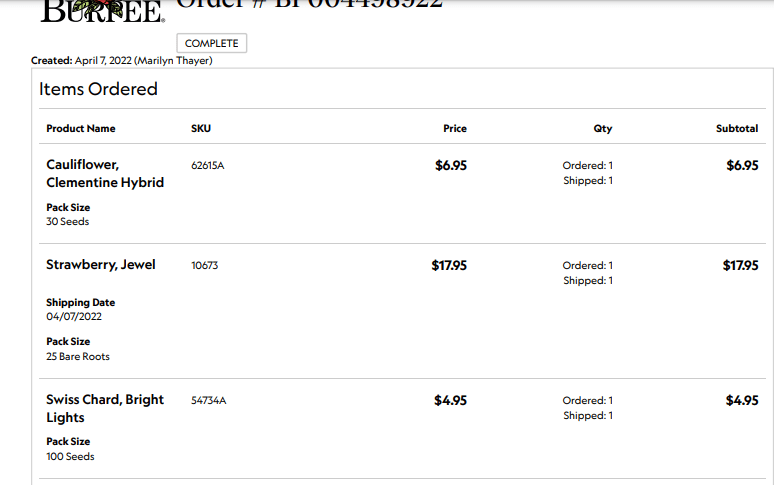Select SKU 10673 text
Image resolution: width=774 pixels, height=485 pixels.
204,265
